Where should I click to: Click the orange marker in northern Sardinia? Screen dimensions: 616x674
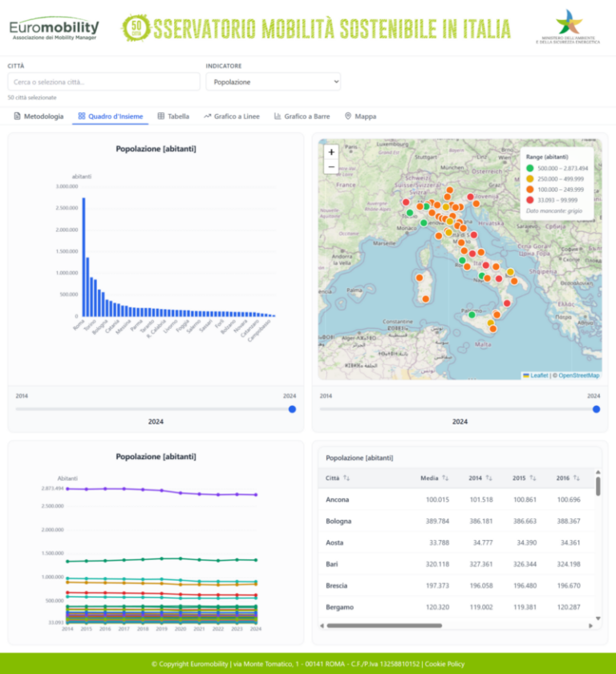(419, 278)
